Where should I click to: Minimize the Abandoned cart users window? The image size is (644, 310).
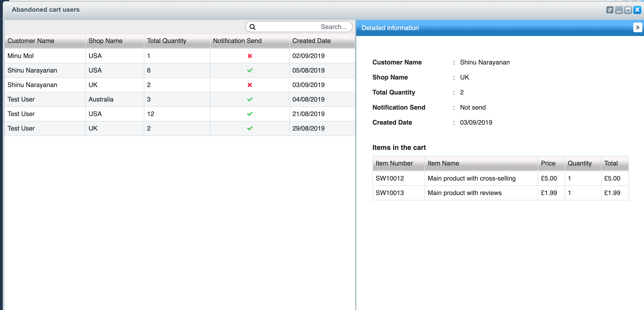[619, 10]
